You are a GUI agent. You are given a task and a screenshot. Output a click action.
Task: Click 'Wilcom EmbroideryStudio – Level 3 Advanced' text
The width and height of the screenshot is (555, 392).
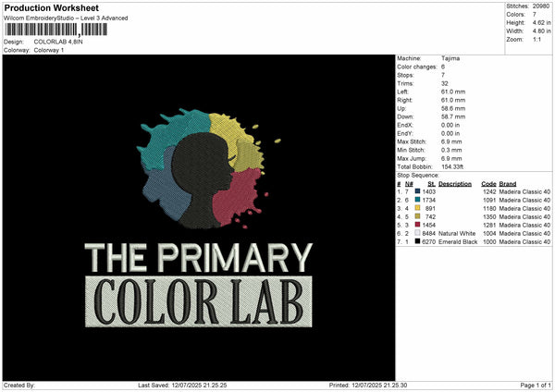click(x=66, y=18)
